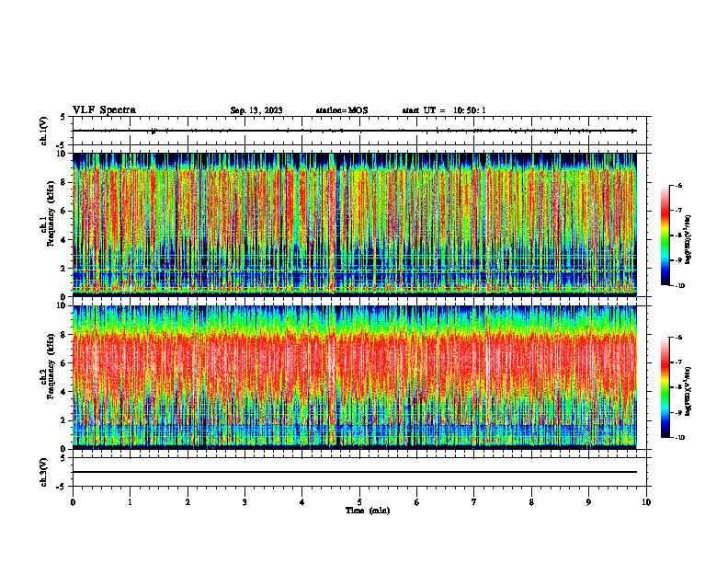Click time axis tick label '3'
728x563 pixels.
245,502
